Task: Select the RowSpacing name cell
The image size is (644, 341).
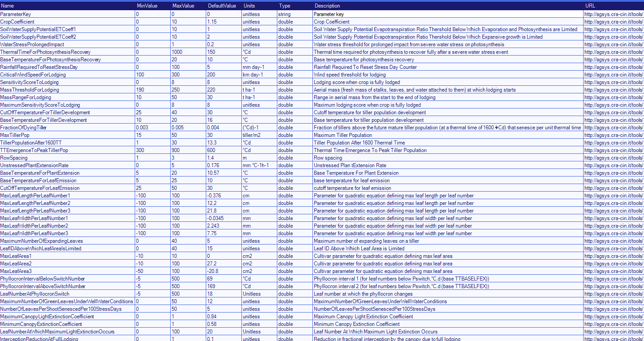Action: tap(68, 158)
